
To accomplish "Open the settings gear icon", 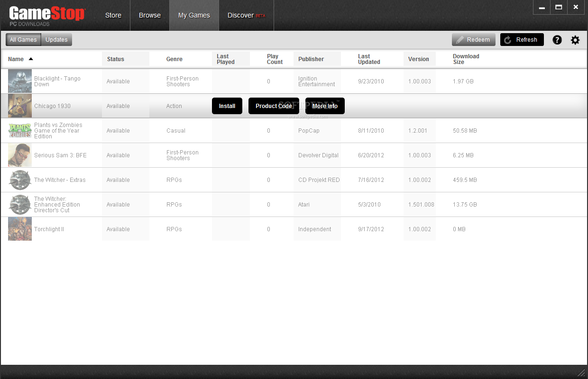I will click(x=575, y=40).
